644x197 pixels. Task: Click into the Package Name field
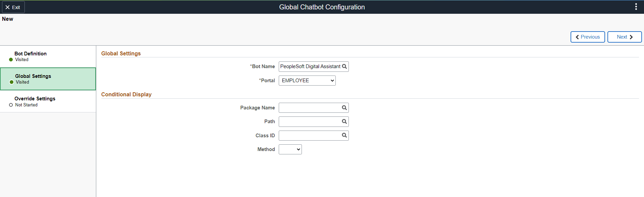coord(310,108)
